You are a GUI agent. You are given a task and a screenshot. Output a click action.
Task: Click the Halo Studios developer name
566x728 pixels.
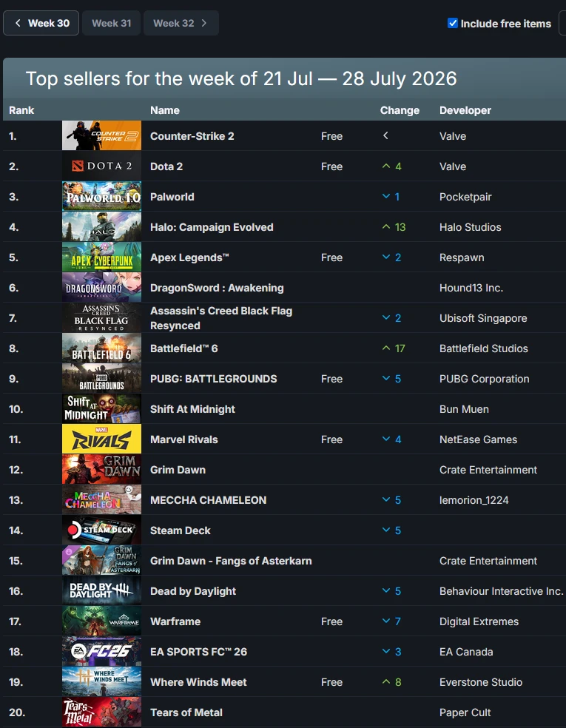pos(471,227)
